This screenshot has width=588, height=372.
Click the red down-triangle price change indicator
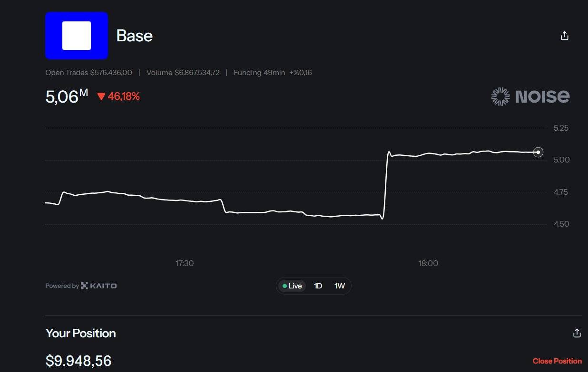[x=101, y=96]
